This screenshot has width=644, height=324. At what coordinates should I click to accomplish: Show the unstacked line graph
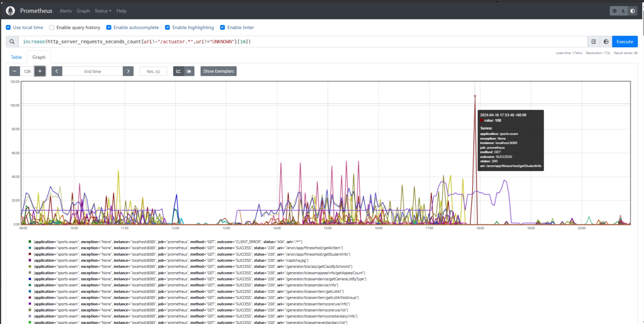click(x=179, y=71)
